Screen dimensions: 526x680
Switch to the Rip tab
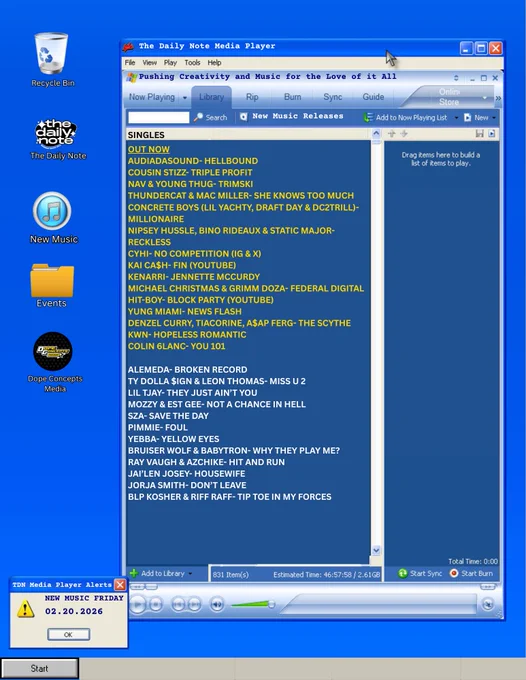pyautogui.click(x=252, y=97)
